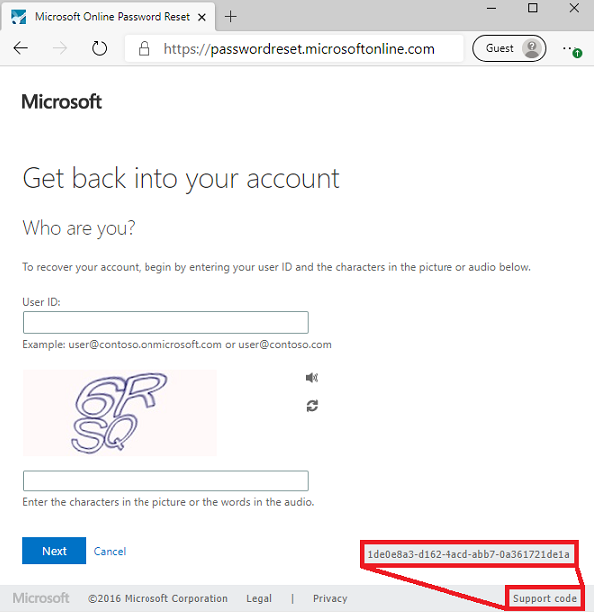
Task: Go back to the previous page
Action: tap(20, 48)
